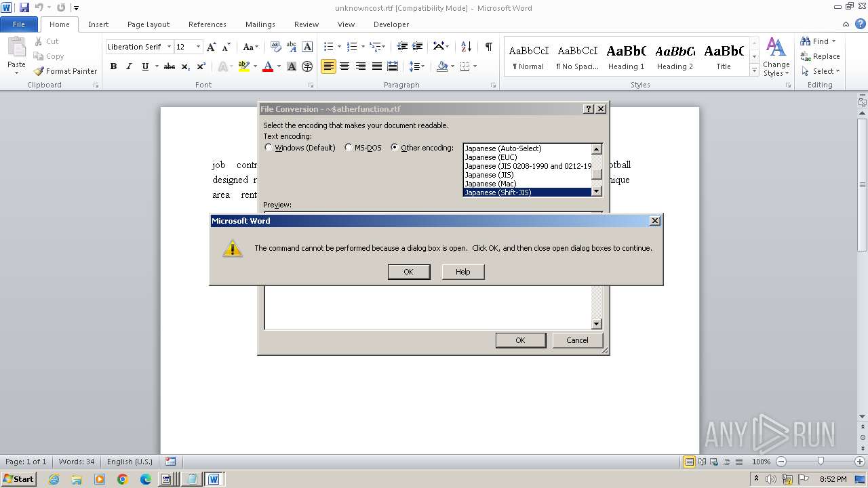Screen dimensions: 868x488
Task: Click the Sort icon in Paragraph group
Action: [466, 47]
